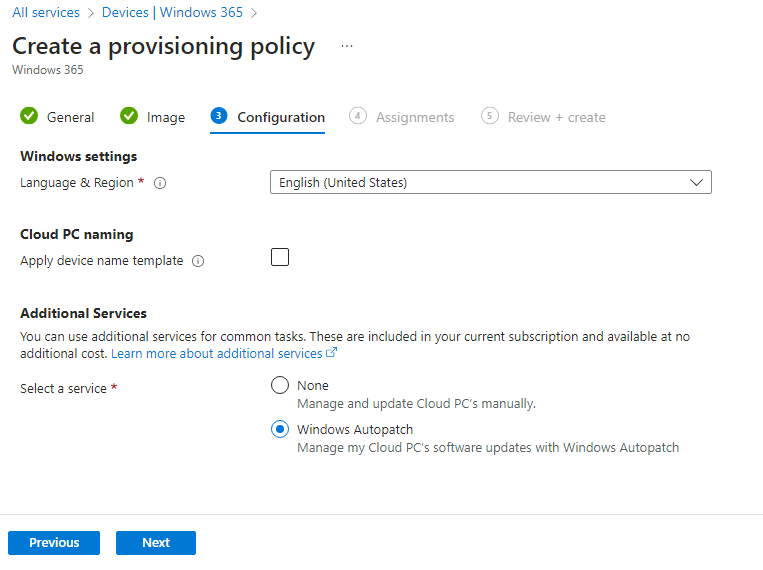Viewport: 763px width, 570px height.
Task: Click the Windows settings heading
Action: coord(78,156)
